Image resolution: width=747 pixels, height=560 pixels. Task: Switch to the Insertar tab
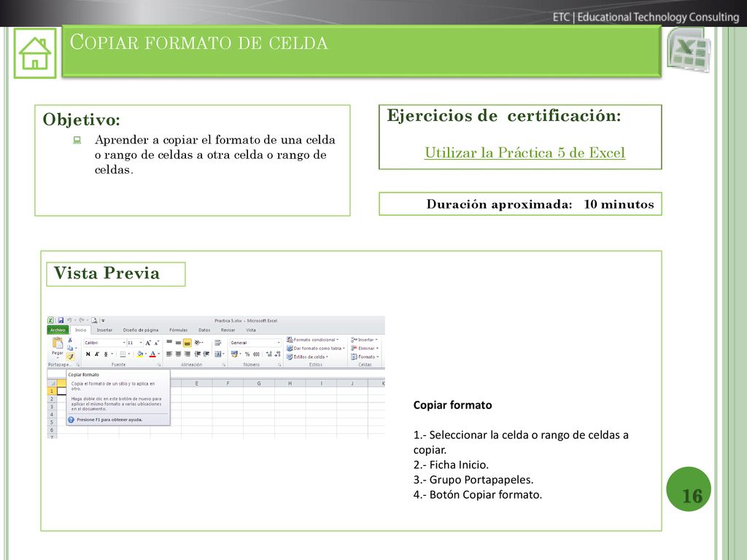coord(104,330)
